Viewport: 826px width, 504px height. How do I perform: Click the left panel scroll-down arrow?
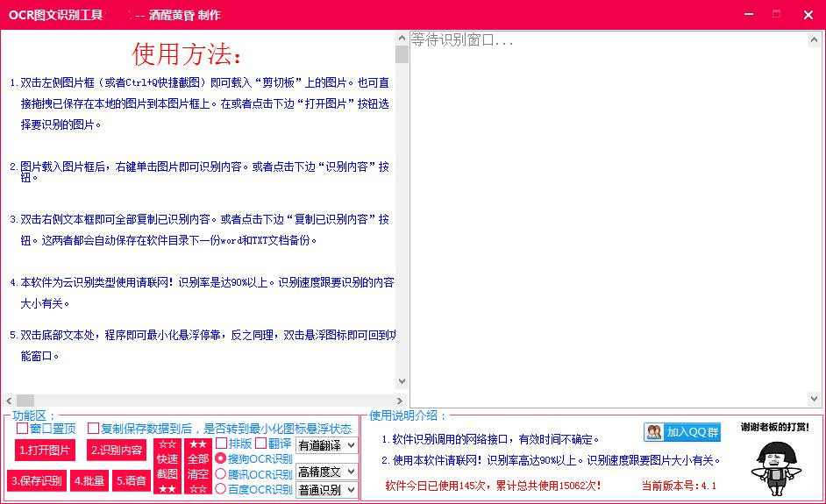click(402, 380)
